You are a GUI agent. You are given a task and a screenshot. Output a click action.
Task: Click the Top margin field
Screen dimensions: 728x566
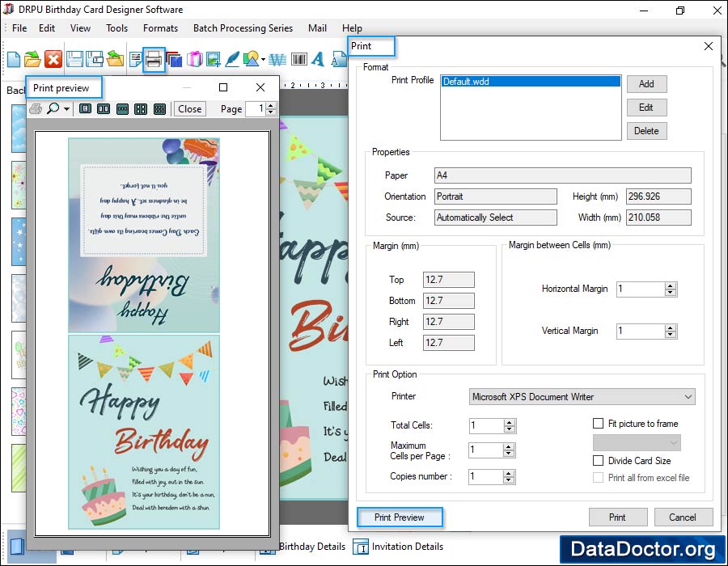(x=449, y=280)
